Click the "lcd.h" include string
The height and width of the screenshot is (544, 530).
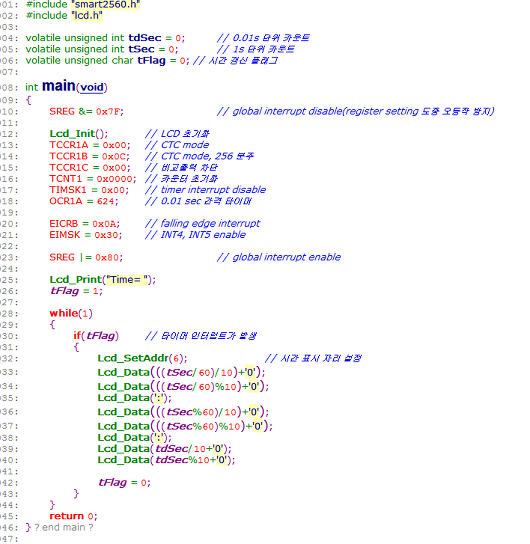tap(87, 16)
